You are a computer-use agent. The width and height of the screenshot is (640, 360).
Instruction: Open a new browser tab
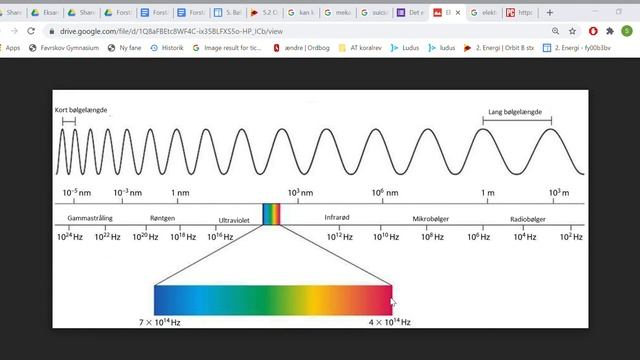(550, 13)
